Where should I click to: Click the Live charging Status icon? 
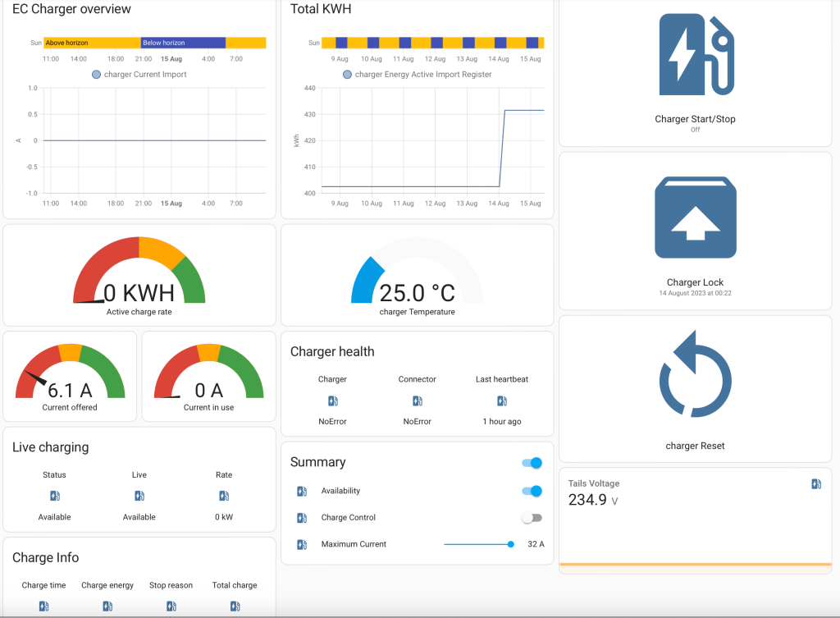tap(54, 497)
